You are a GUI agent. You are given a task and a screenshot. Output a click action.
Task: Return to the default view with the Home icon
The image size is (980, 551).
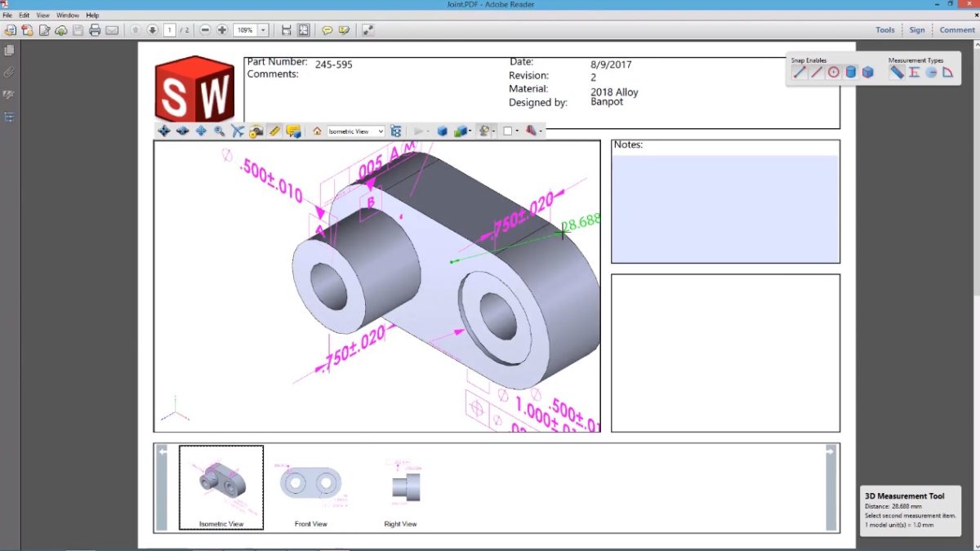[x=318, y=131]
